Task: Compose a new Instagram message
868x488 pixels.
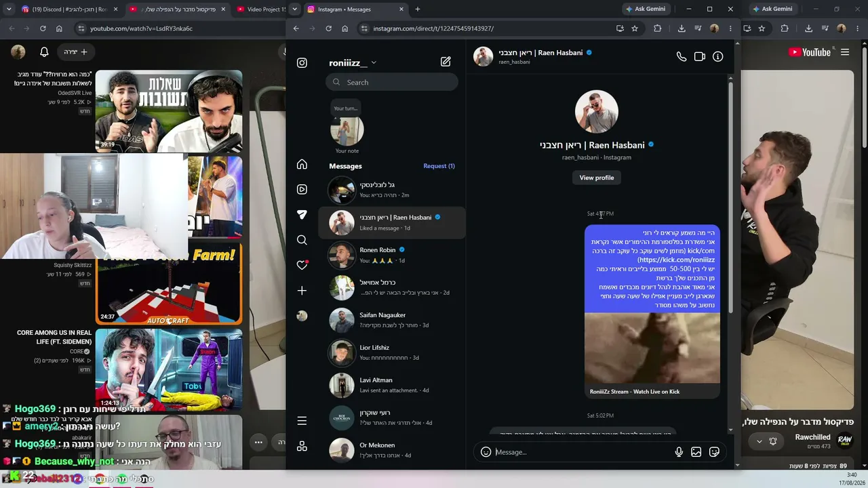Action: click(x=446, y=62)
